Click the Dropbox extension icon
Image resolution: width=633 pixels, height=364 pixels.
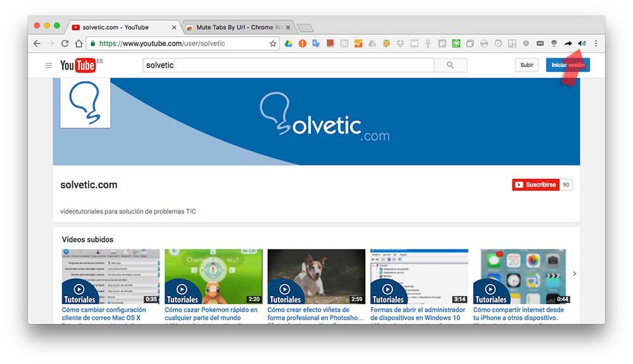(400, 44)
